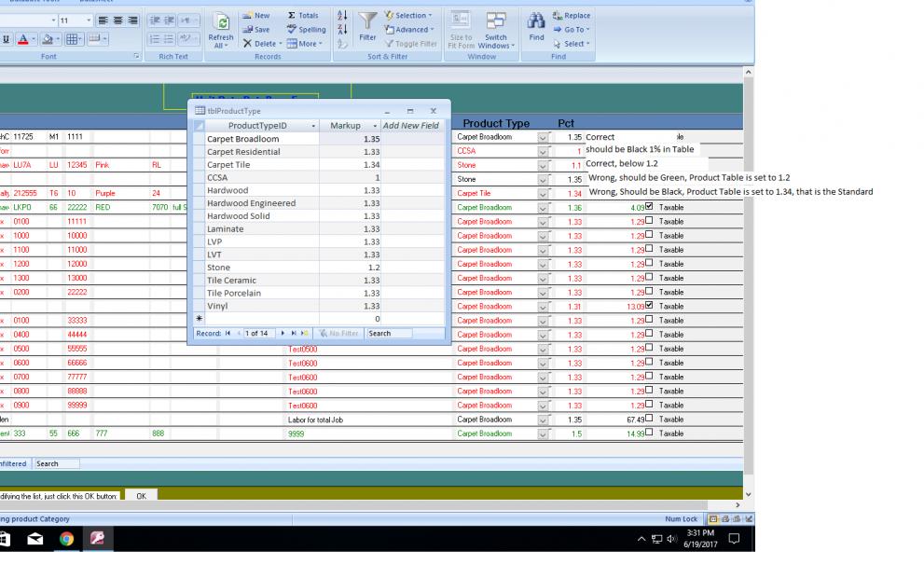The image size is (924, 578).
Task: Click the Search box in tblProductType
Action: (390, 333)
